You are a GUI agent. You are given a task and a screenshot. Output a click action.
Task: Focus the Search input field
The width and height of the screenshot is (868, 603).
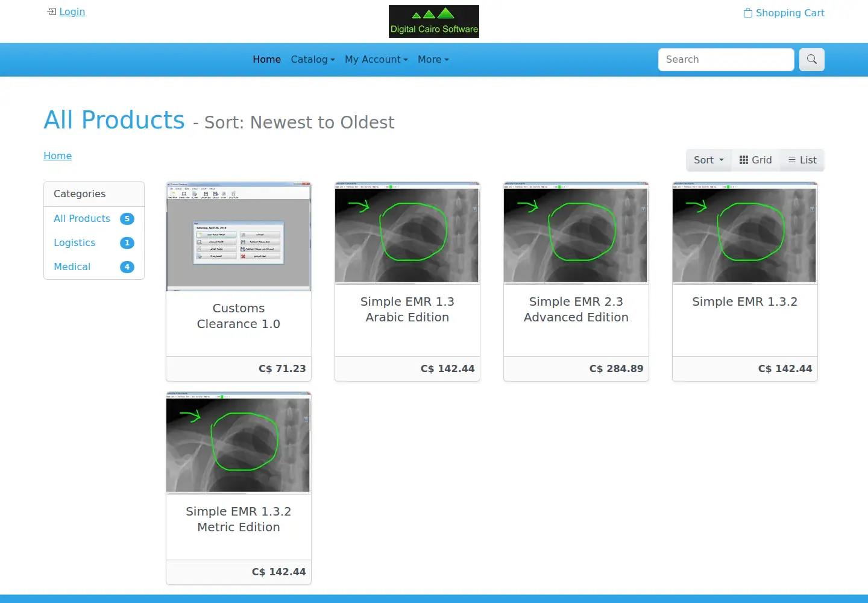coord(726,60)
